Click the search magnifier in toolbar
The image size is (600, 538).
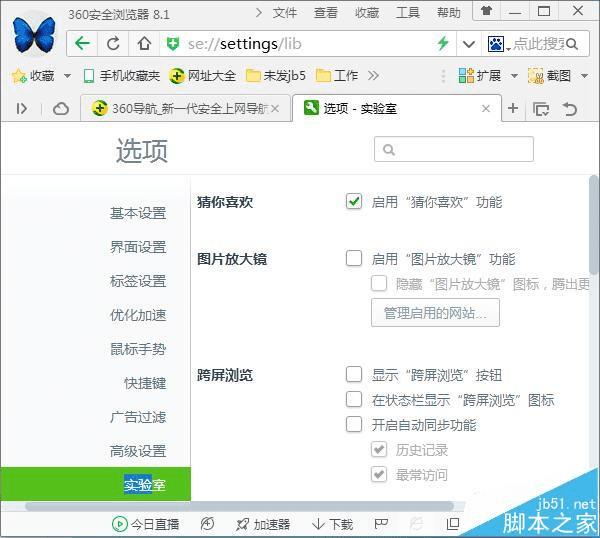coord(572,44)
